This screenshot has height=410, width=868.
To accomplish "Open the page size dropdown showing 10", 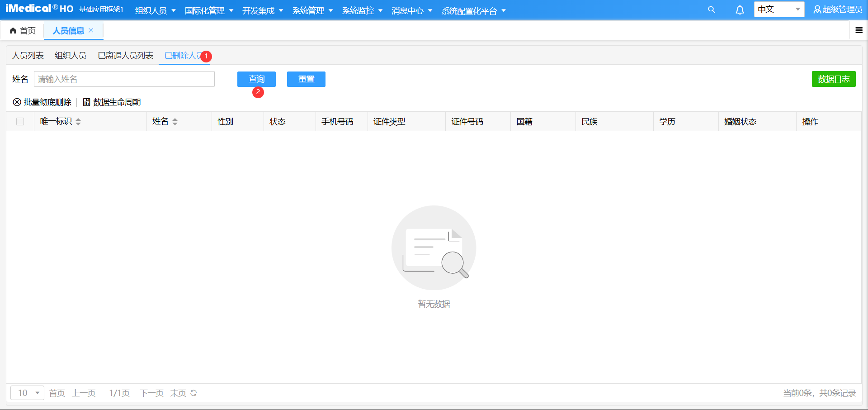I will click(x=27, y=393).
